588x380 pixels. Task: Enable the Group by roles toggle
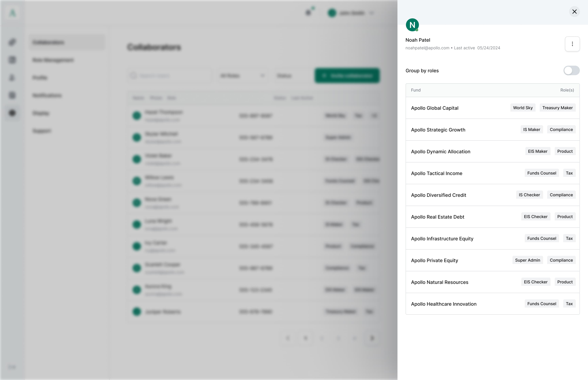[x=571, y=71]
